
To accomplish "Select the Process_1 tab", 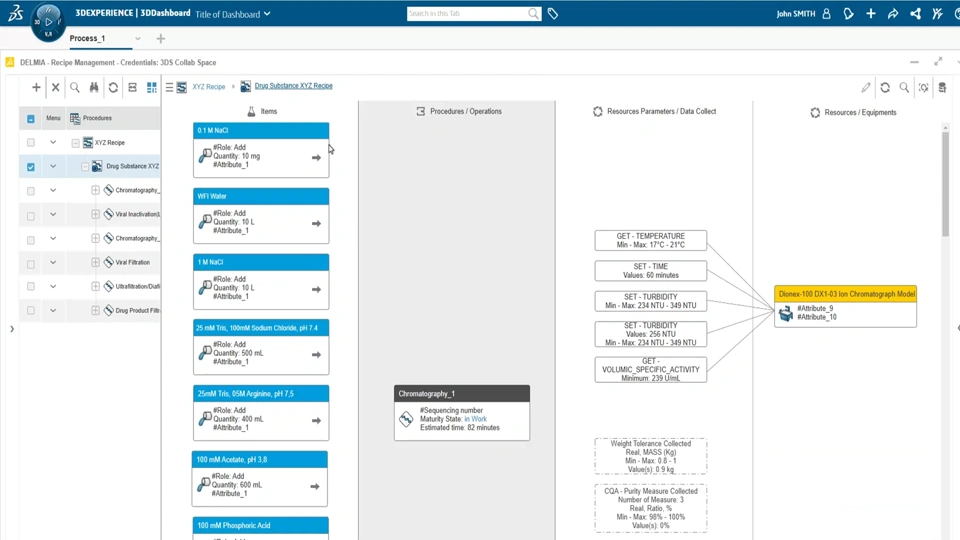I will pos(88,38).
